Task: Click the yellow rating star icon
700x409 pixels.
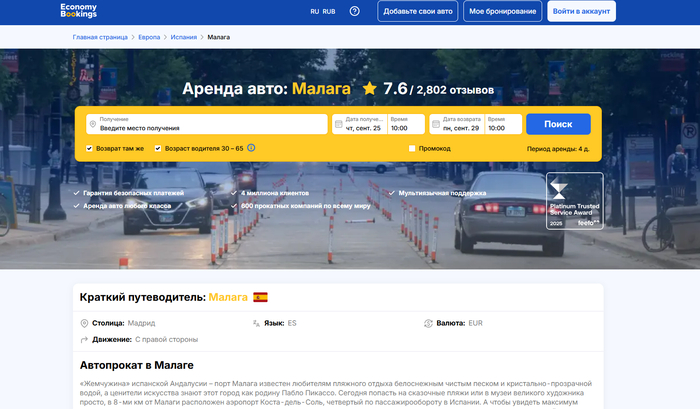Action: [369, 89]
